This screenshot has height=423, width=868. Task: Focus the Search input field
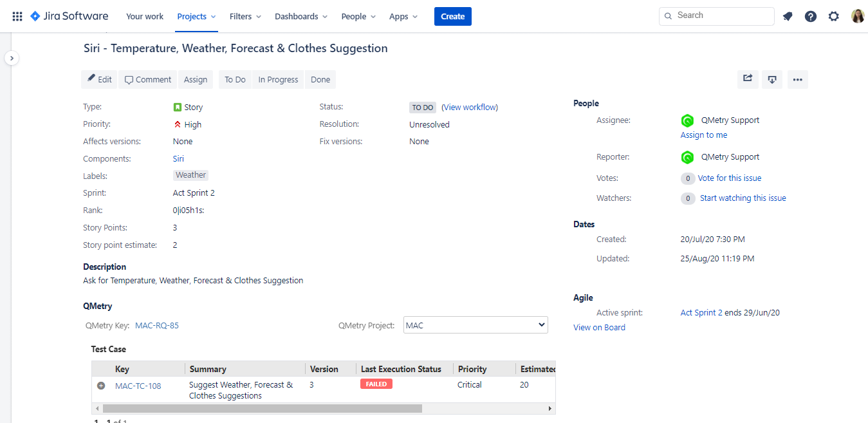pyautogui.click(x=717, y=16)
